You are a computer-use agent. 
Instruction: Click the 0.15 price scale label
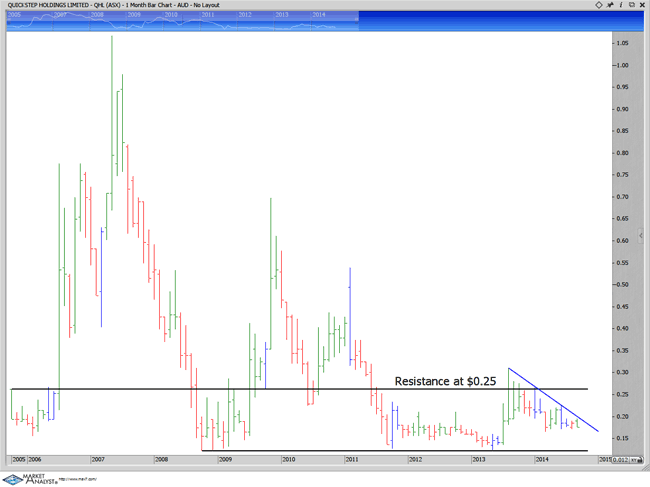tap(622, 438)
